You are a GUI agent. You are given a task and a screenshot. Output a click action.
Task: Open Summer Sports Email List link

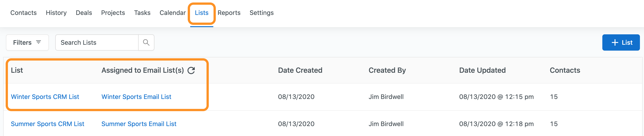(139, 124)
